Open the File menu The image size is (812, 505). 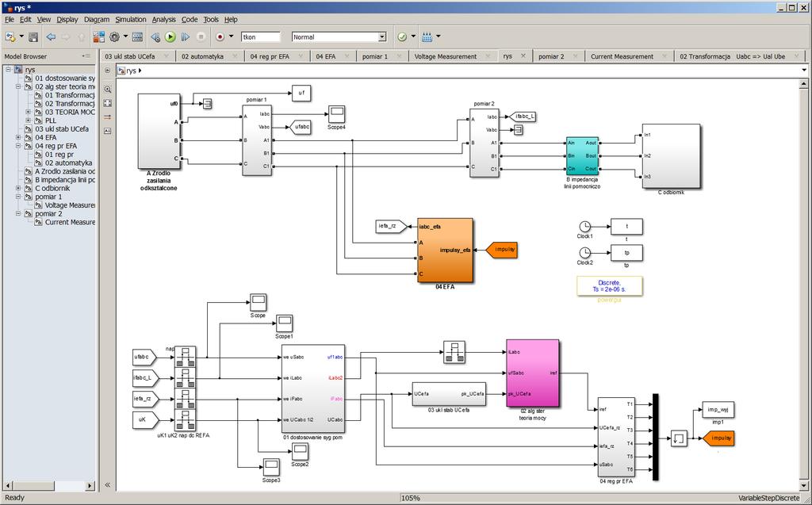10,19
